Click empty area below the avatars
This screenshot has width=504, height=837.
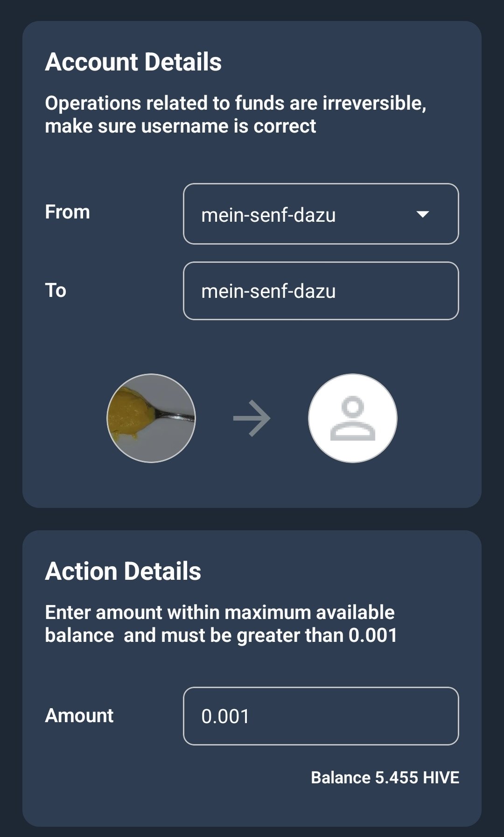point(252,485)
